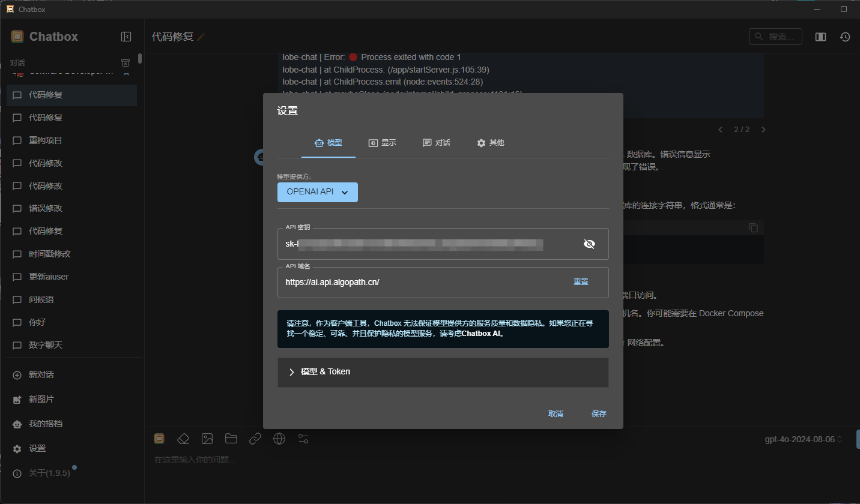Open the highlighted 代码修复 conversation
Screen dimensions: 860x504
click(71, 95)
